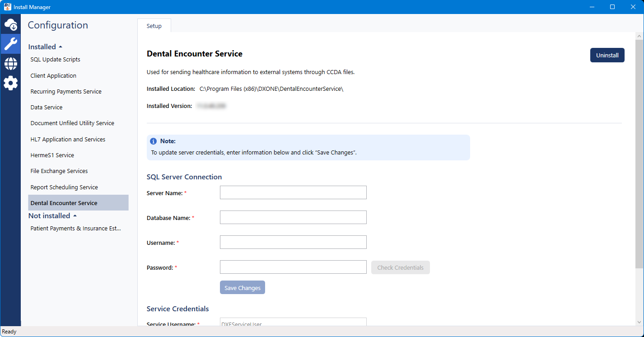Click the Save Changes button
This screenshot has width=644, height=337.
243,288
